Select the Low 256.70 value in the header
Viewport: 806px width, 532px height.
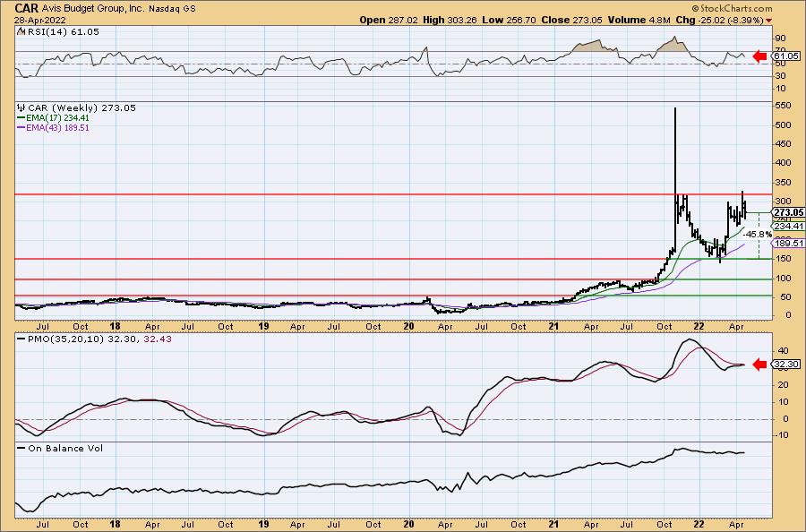(509, 20)
